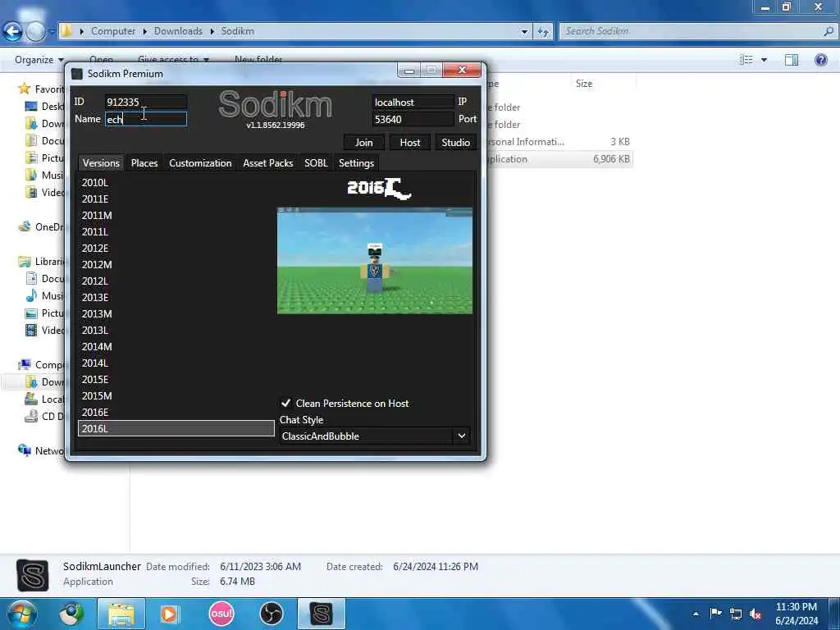The height and width of the screenshot is (630, 840).
Task: Switch to Versions tab
Action: pos(101,163)
